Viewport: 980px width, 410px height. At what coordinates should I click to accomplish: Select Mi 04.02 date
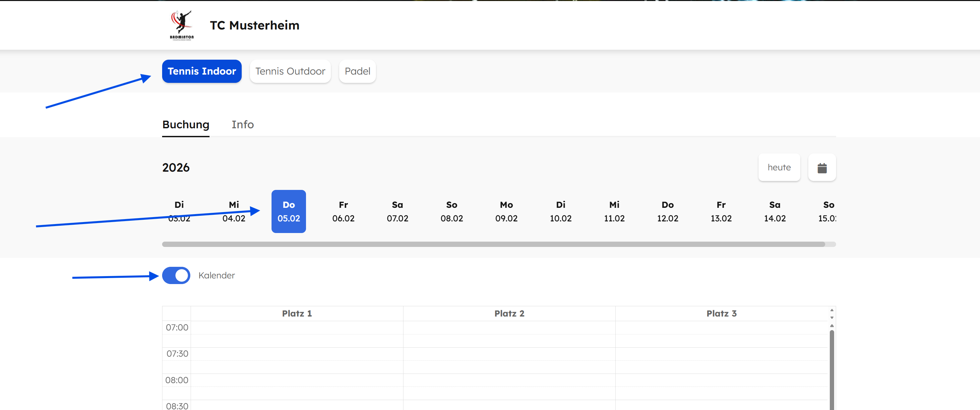234,211
